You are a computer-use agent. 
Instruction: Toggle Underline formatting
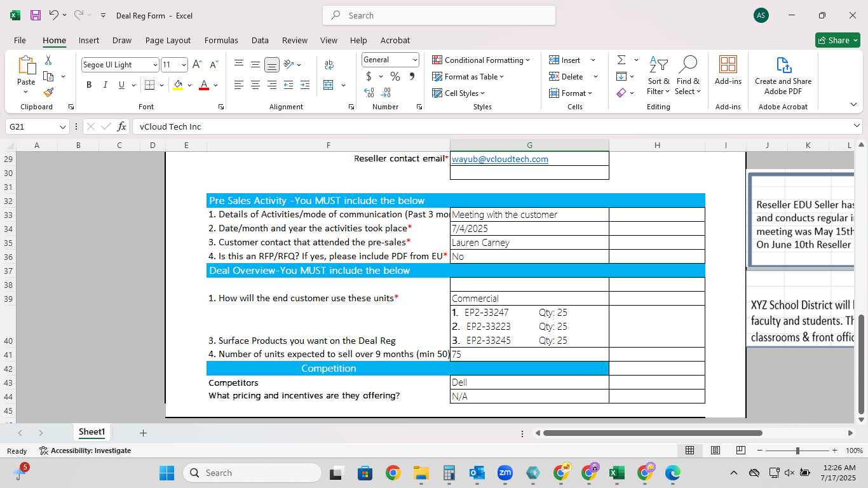click(121, 85)
